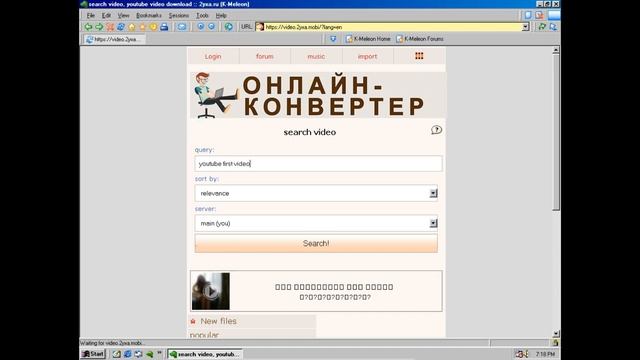This screenshot has width=640, height=360.
Task: Play the video thumbnail in the ad banner
Action: tap(211, 291)
